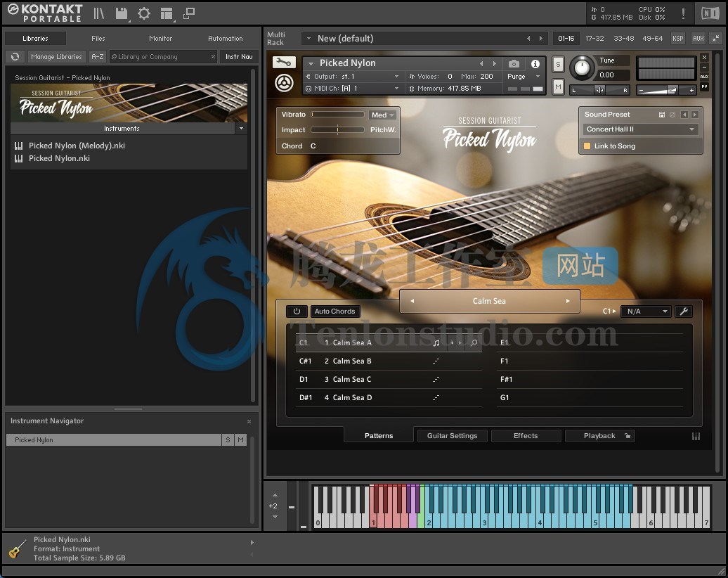Click the Manage Libraries button
The width and height of the screenshot is (728, 578).
[x=56, y=57]
